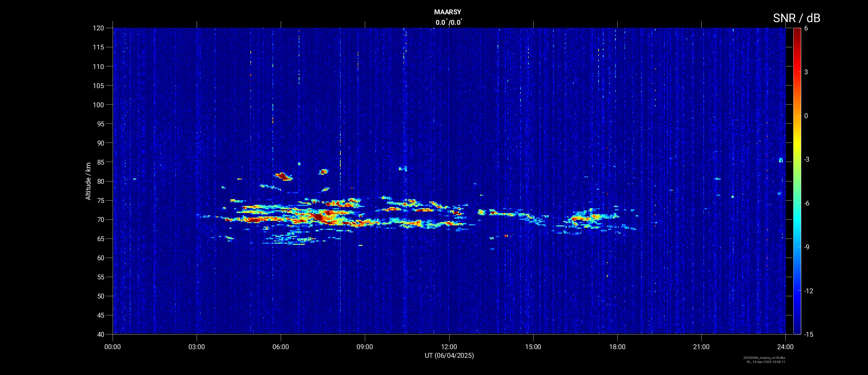This screenshot has width=868, height=375.
Task: Click the altitude tick label 95
Action: point(100,124)
